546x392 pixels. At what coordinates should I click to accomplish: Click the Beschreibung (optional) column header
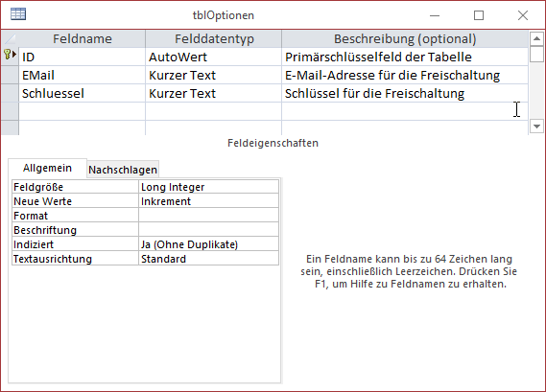pos(405,38)
